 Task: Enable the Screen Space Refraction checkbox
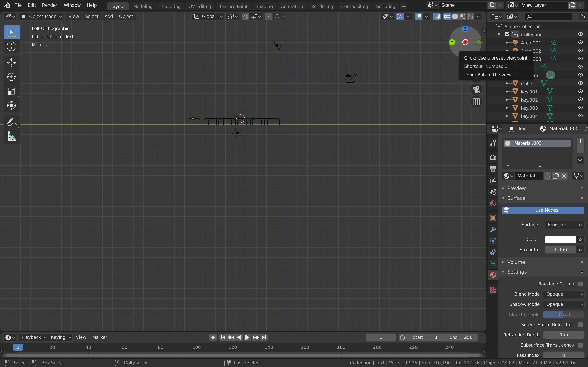(580, 325)
